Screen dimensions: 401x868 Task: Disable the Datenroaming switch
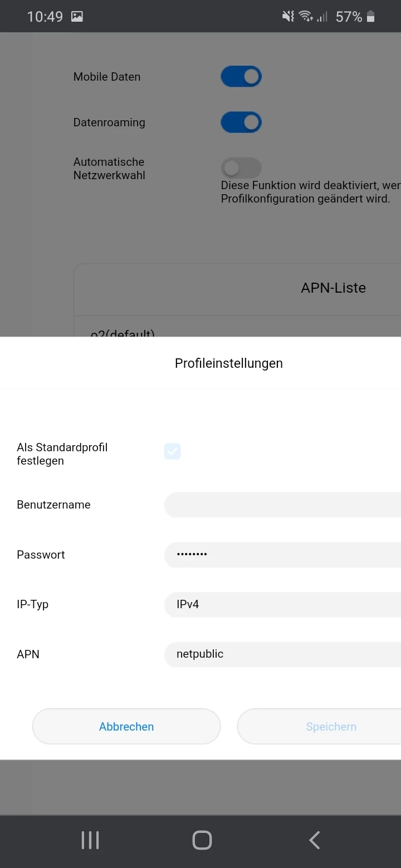[241, 122]
